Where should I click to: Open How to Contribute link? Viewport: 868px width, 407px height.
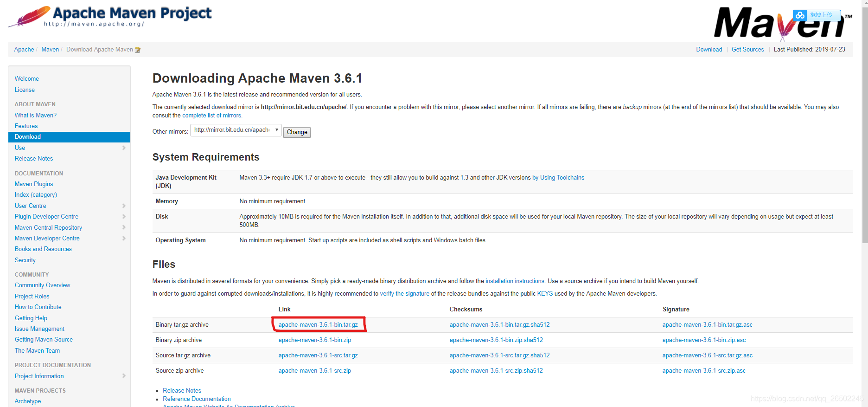(x=38, y=307)
